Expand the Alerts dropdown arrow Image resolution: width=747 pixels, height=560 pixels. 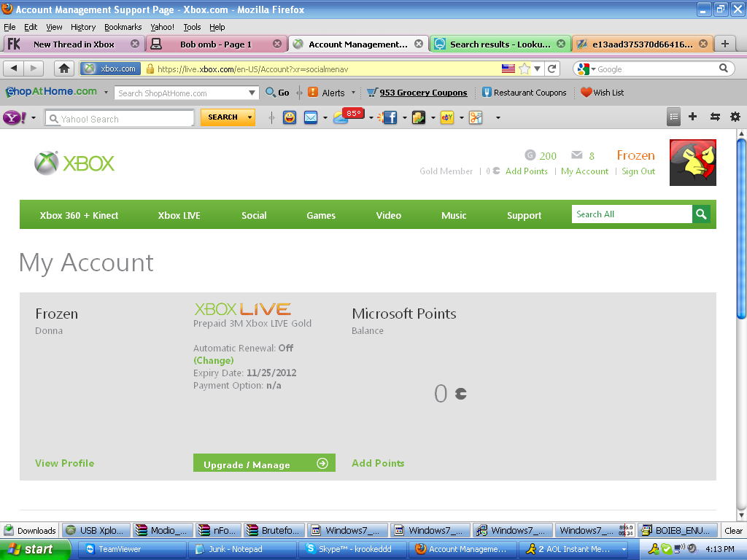[x=353, y=93]
